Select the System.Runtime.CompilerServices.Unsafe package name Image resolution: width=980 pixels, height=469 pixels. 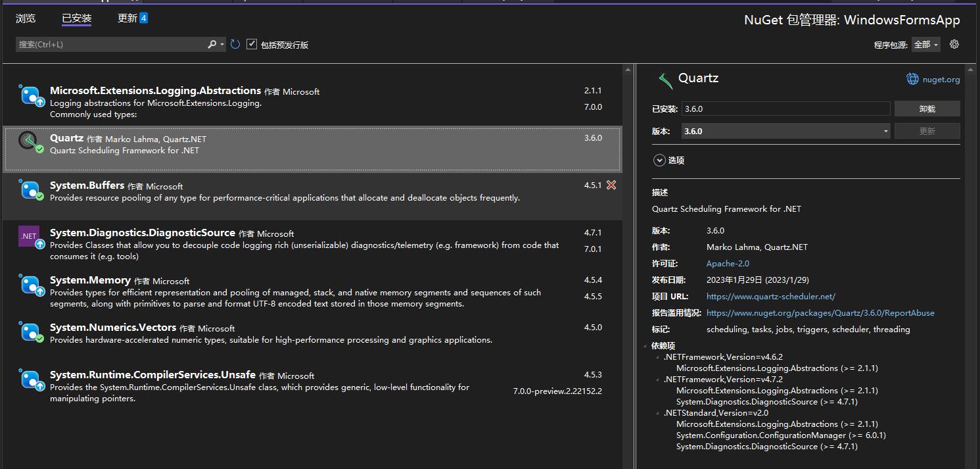pos(153,375)
